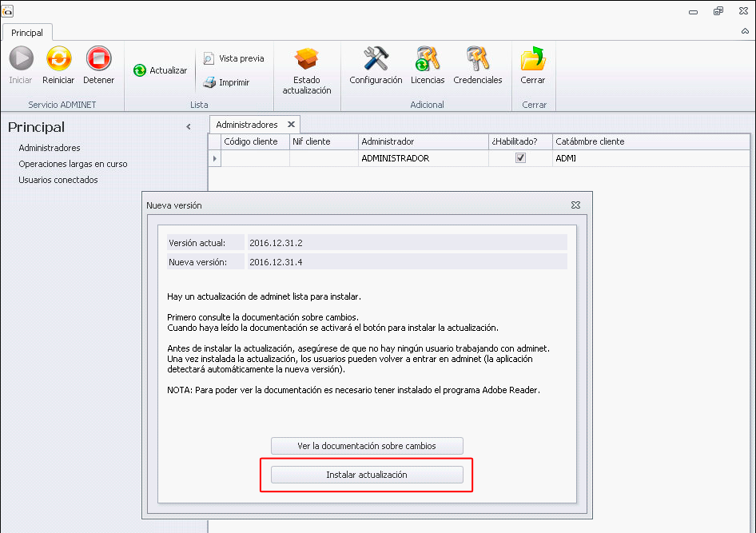This screenshot has height=533, width=756.
Task: Collapse the ribbon with the chevron
Action: click(x=745, y=31)
